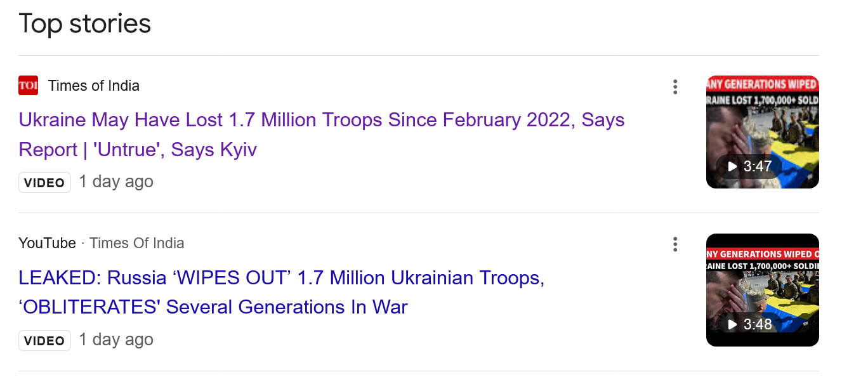Click '1 day ago' under the LEAKED story
868x377 pixels.
pos(116,340)
